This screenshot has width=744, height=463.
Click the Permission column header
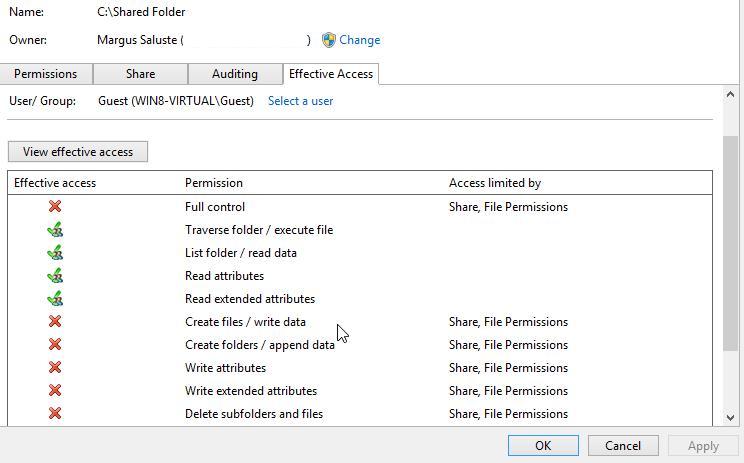[214, 183]
